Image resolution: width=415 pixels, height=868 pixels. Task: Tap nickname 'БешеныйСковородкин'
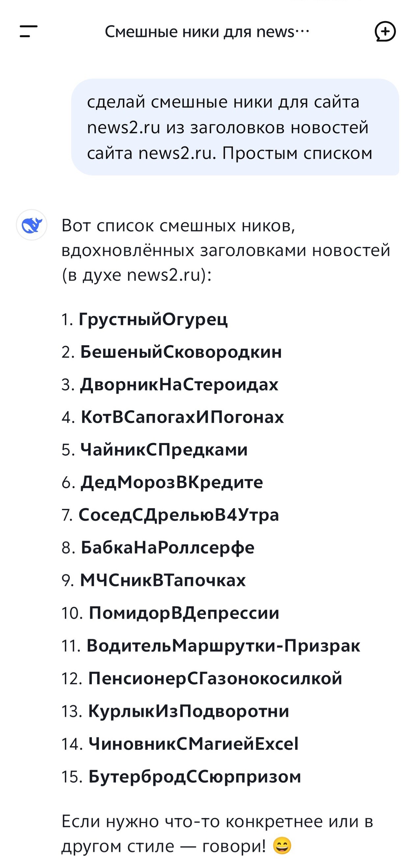click(x=181, y=352)
